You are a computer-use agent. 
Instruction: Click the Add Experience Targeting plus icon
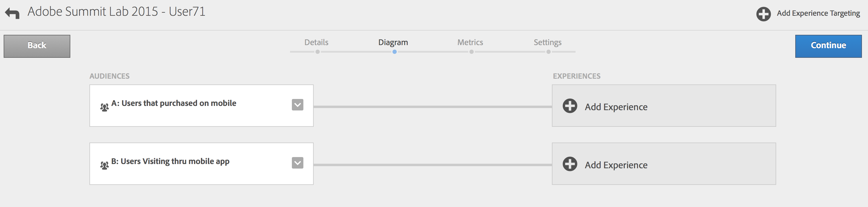coord(763,14)
